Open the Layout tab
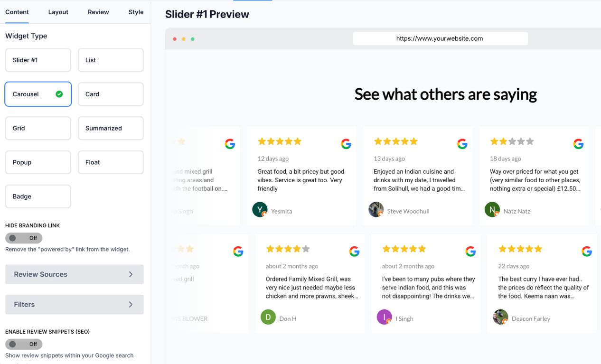 pos(58,12)
